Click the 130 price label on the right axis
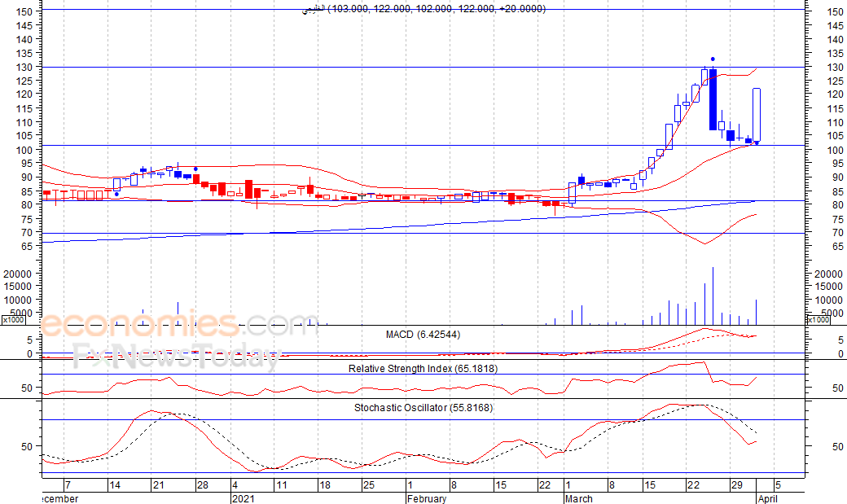 pyautogui.click(x=835, y=68)
